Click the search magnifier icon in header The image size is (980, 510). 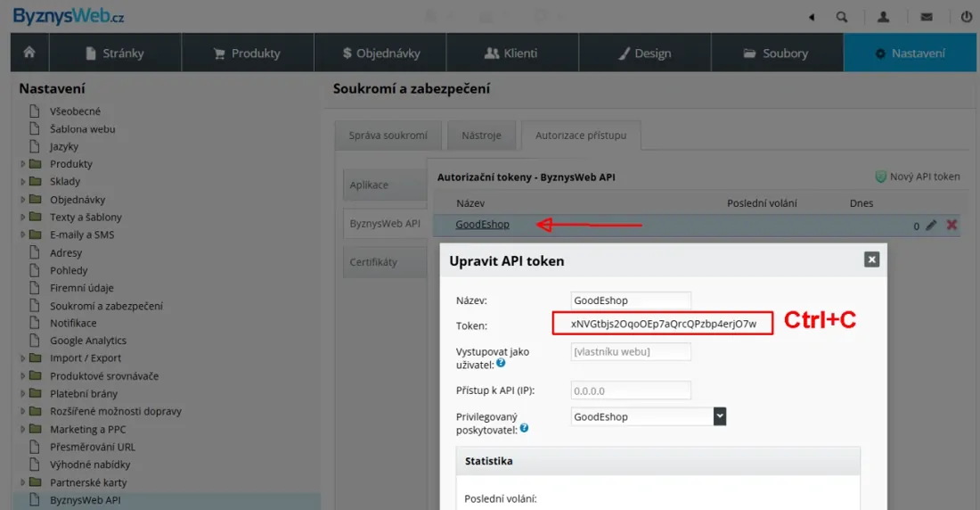click(x=842, y=17)
